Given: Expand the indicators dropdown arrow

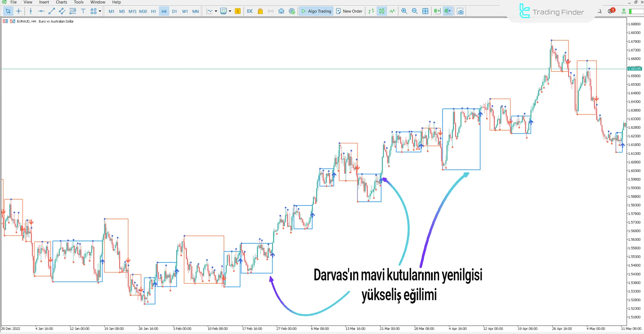Looking at the screenshot, I should 229,11.
